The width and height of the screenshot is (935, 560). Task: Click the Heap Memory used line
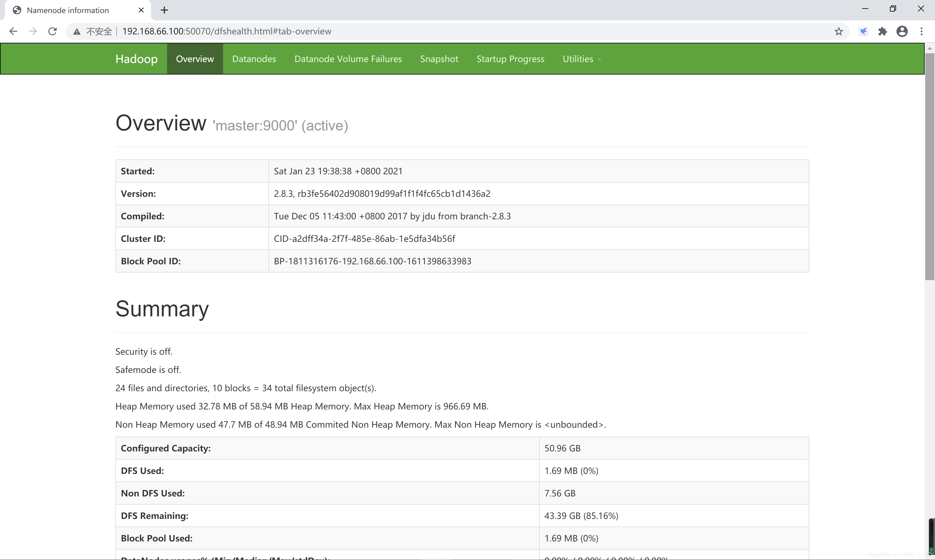click(x=302, y=406)
